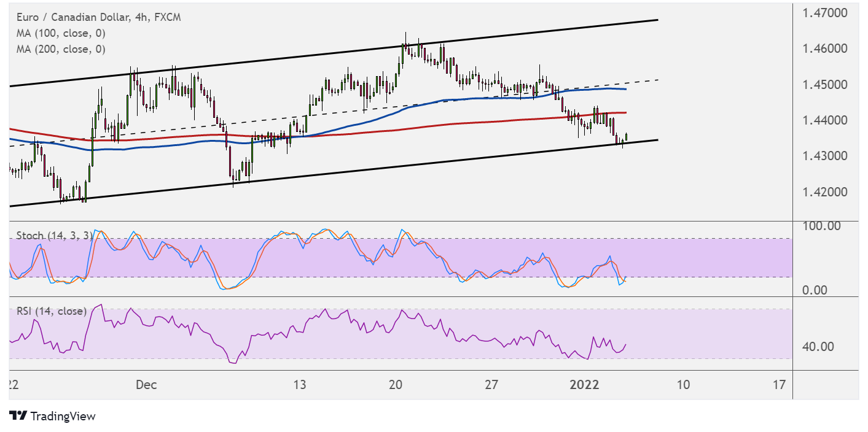Click the 17 date label on time axis
This screenshot has height=432, width=868.
pos(779,385)
